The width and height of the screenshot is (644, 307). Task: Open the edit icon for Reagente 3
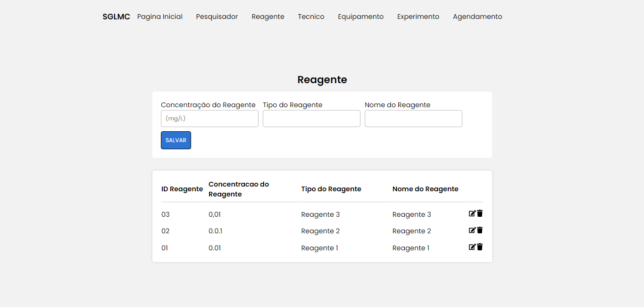click(472, 213)
